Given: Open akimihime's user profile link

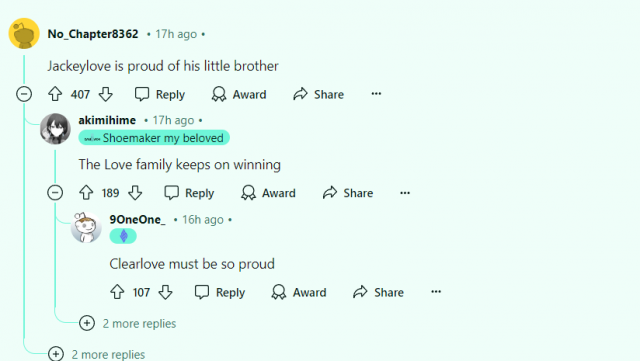Looking at the screenshot, I should pos(107,120).
